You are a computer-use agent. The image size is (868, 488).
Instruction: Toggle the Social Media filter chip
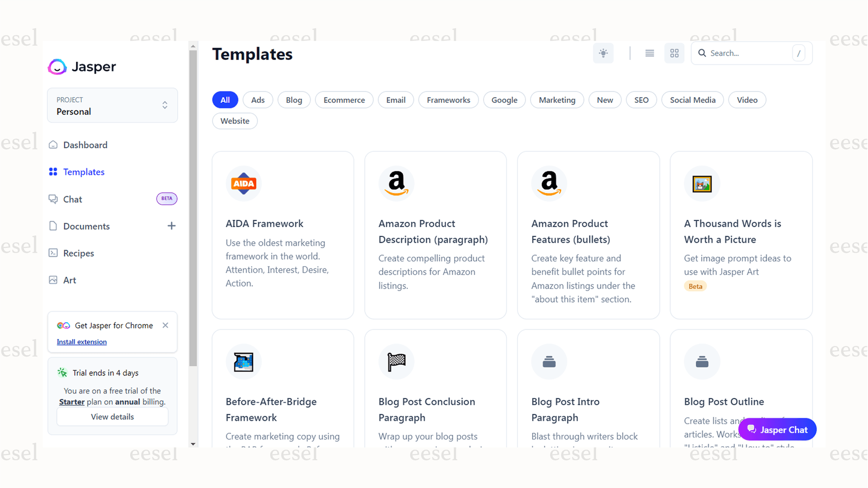[692, 100]
